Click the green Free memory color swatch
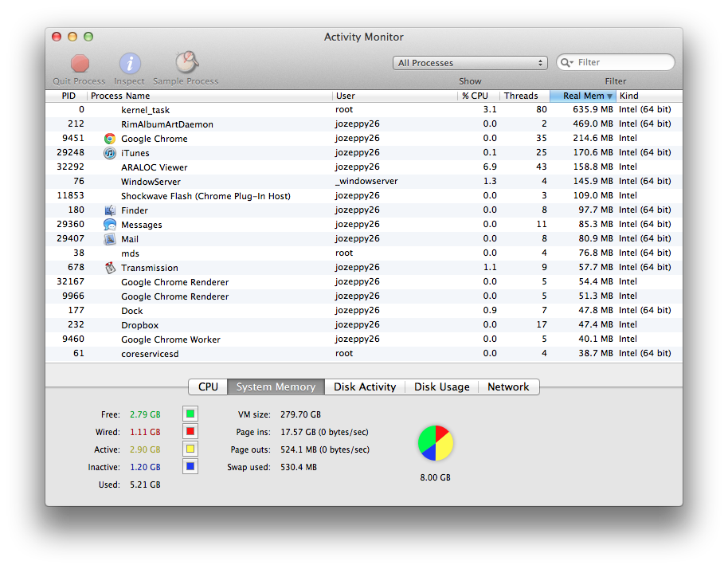The height and width of the screenshot is (569, 728). pos(190,414)
